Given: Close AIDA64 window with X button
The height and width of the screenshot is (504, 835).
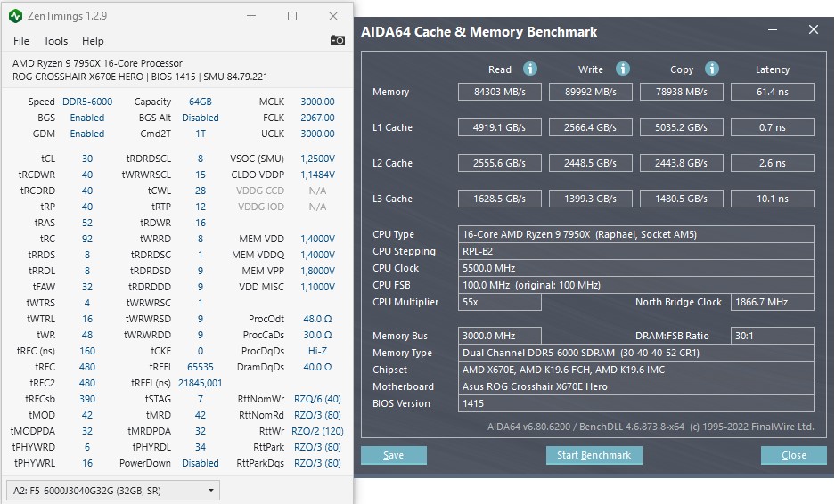Looking at the screenshot, I should coord(813,29).
